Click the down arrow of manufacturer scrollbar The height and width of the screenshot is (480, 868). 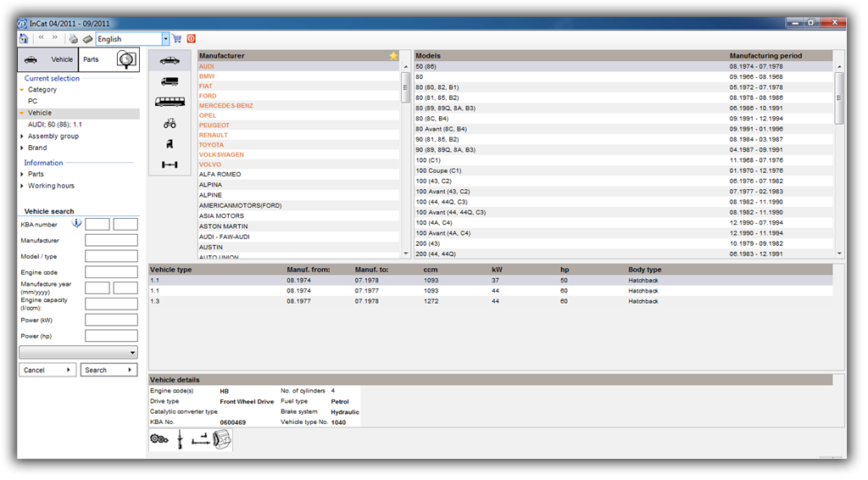pyautogui.click(x=406, y=253)
